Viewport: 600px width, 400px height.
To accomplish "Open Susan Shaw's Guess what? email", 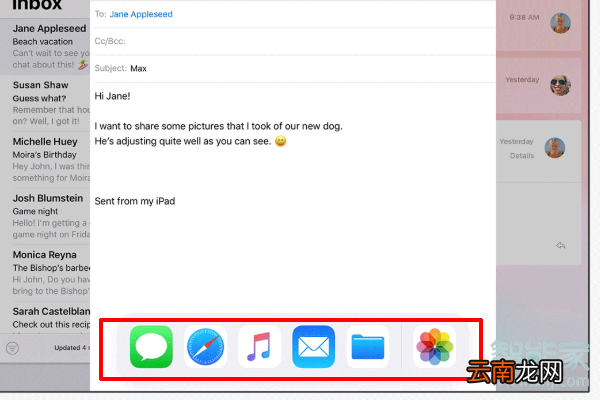I will click(x=45, y=103).
